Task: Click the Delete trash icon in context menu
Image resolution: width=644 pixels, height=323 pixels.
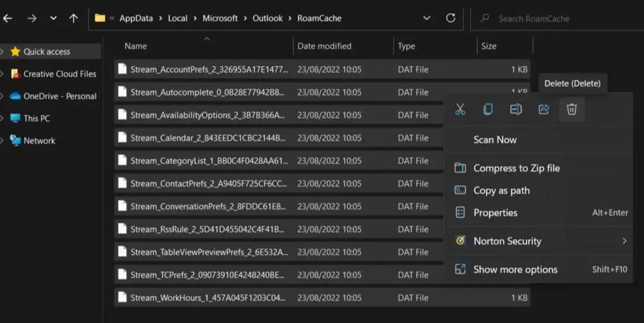Action: point(572,110)
